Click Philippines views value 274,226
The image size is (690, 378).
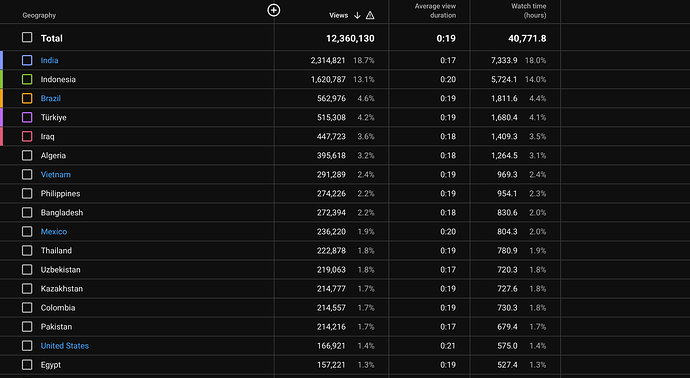(331, 193)
